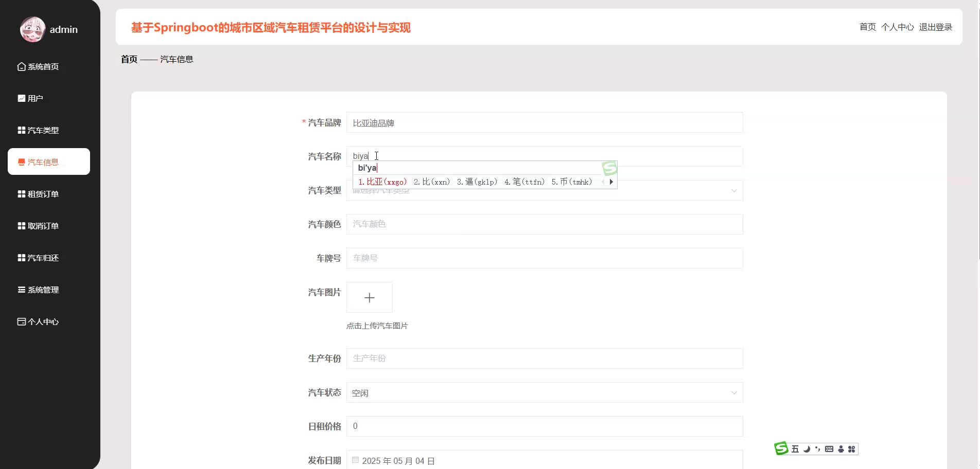Viewport: 980px width, 469px height.
Task: Select IME candidate 1. 比亚
Action: 382,182
